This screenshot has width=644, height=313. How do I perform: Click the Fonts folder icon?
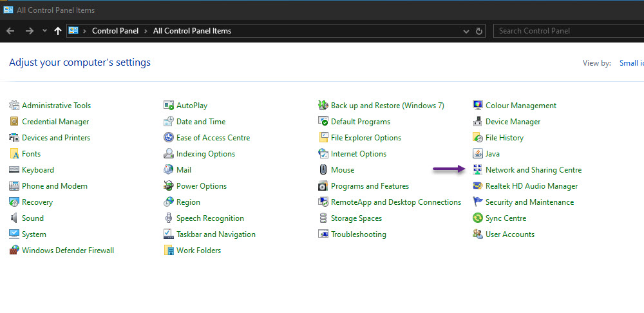(14, 154)
